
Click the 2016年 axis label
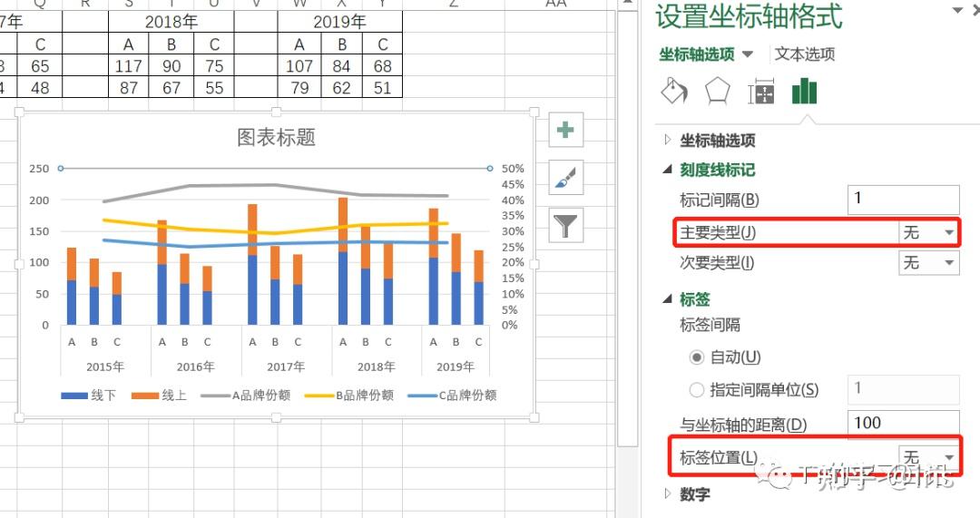coord(196,367)
